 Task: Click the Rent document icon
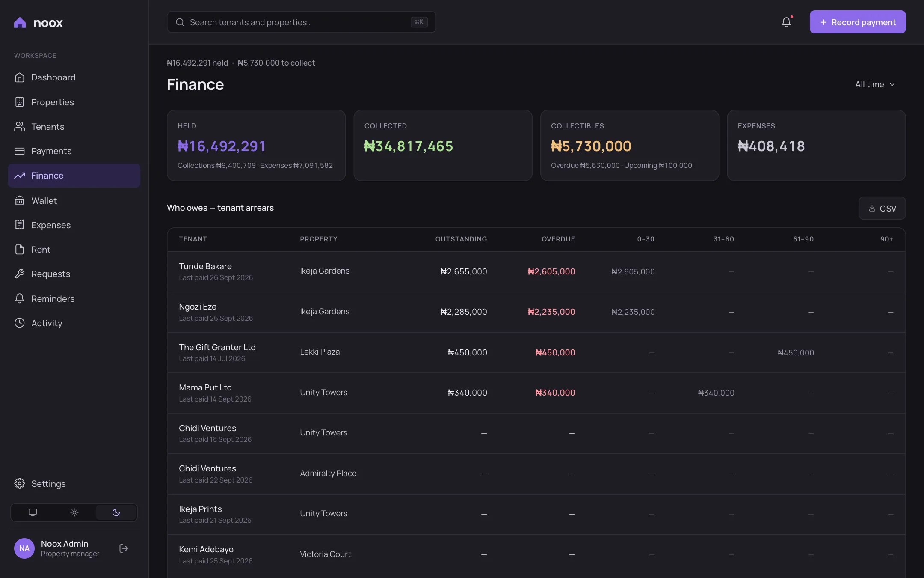click(20, 249)
